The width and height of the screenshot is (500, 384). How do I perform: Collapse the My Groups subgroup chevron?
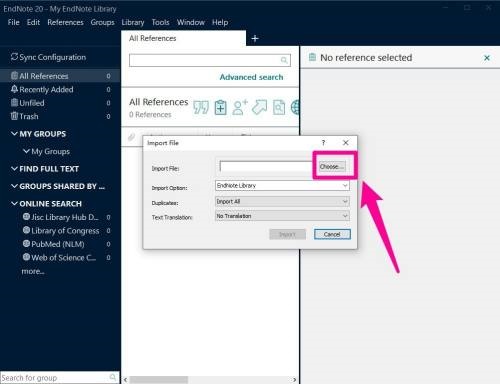click(x=26, y=151)
